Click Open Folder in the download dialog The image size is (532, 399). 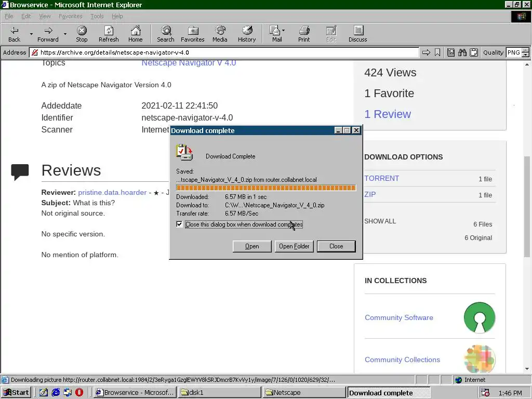[x=294, y=246]
